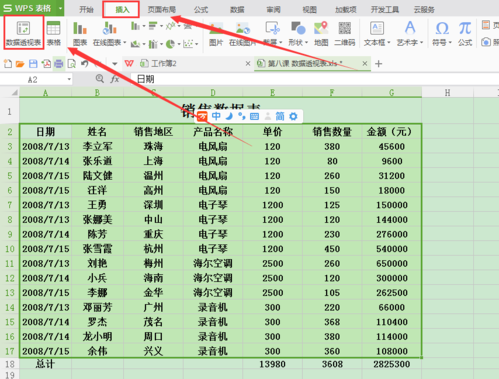Screen dimensions: 499x379
Task: Insert a table with 表格 button
Action: click(x=53, y=33)
